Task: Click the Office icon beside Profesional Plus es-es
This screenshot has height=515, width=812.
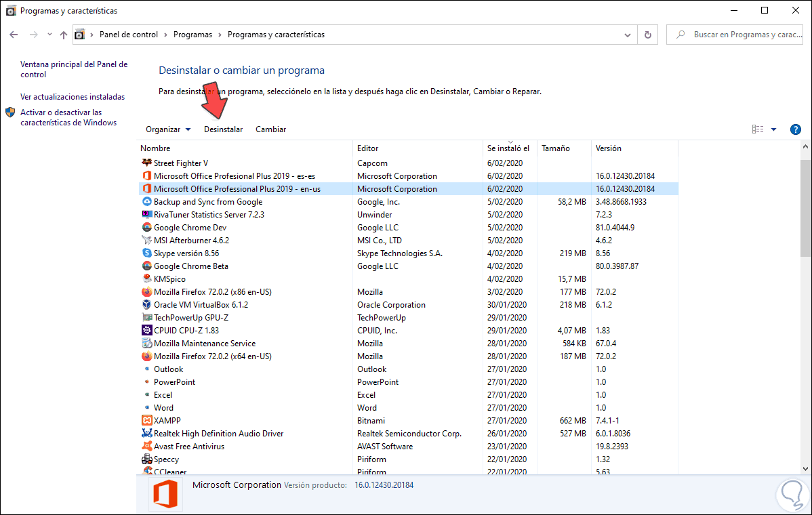Action: coord(146,176)
